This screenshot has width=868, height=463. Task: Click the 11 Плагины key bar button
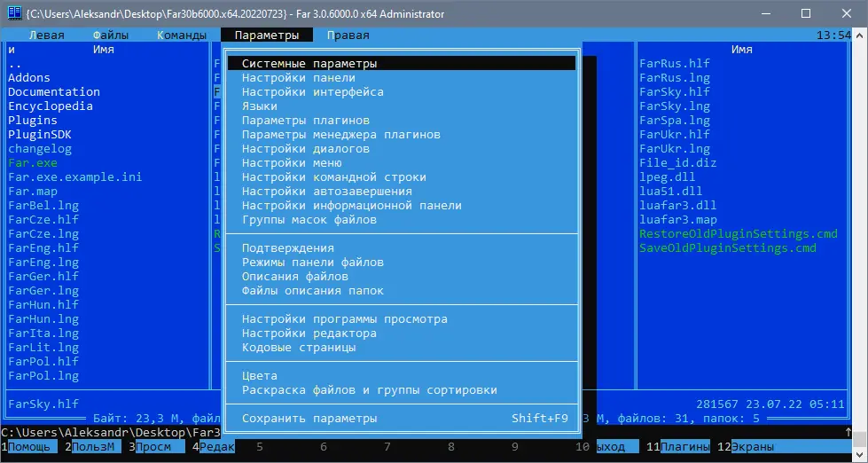coord(678,447)
